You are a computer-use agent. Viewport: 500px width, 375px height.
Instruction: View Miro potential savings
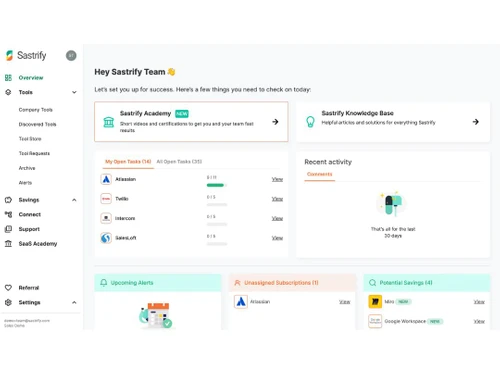point(479,302)
